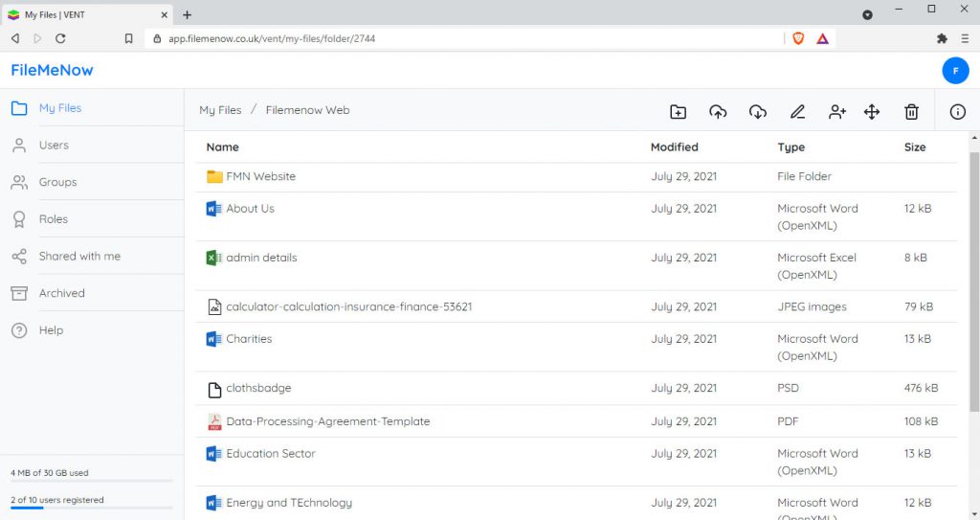Sort by Type column header
Viewport: 980px width, 520px height.
(791, 147)
